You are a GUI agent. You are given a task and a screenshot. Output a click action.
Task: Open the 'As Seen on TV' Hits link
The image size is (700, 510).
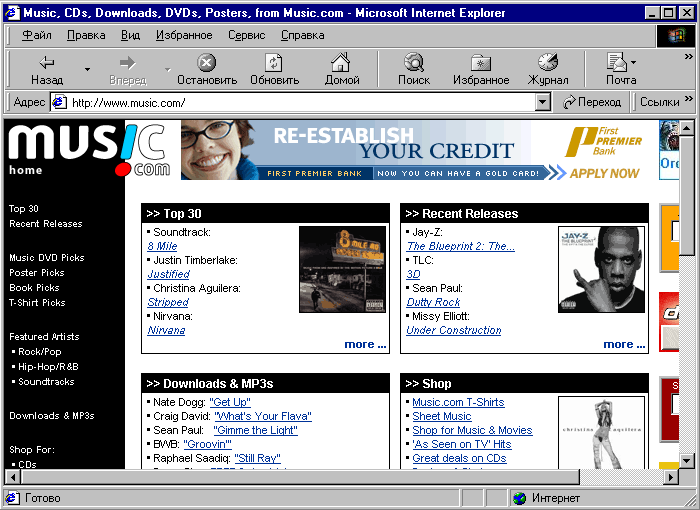pyautogui.click(x=462, y=444)
